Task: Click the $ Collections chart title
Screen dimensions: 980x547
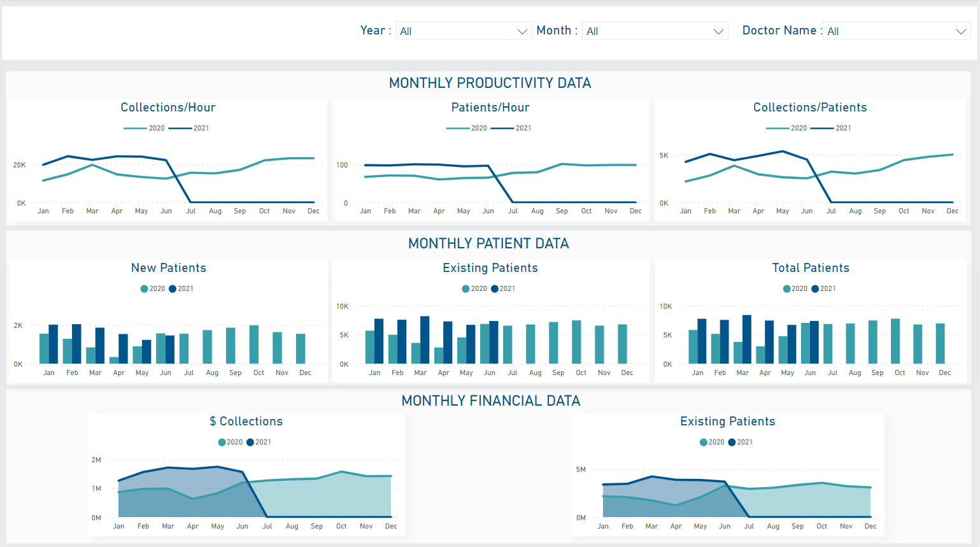Action: tap(246, 422)
